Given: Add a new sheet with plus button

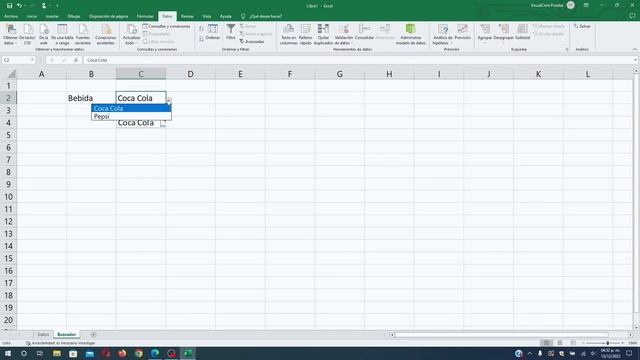Looking at the screenshot, I should pyautogui.click(x=93, y=334).
